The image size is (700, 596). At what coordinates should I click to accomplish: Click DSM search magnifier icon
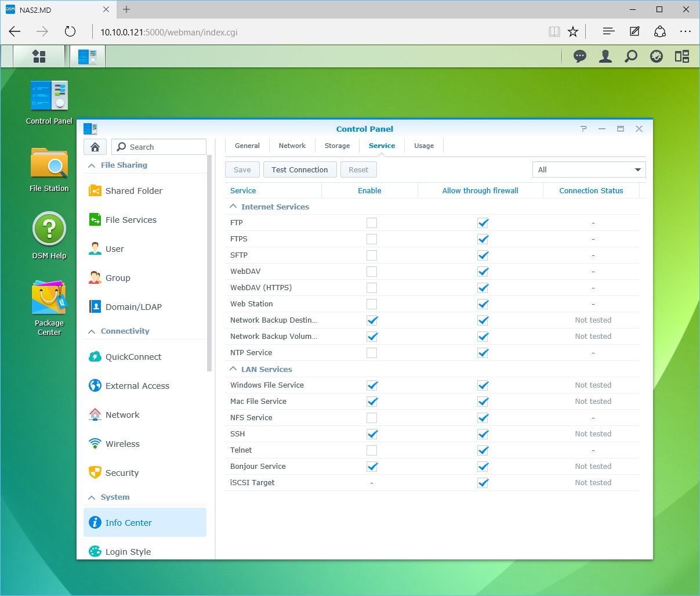point(631,56)
